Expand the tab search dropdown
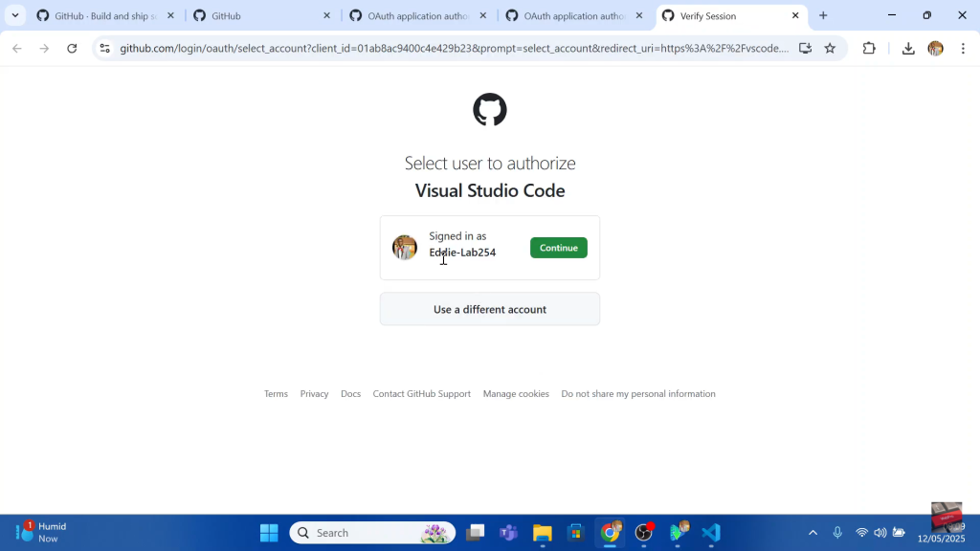Screen dimensions: 980x551 pyautogui.click(x=15, y=15)
